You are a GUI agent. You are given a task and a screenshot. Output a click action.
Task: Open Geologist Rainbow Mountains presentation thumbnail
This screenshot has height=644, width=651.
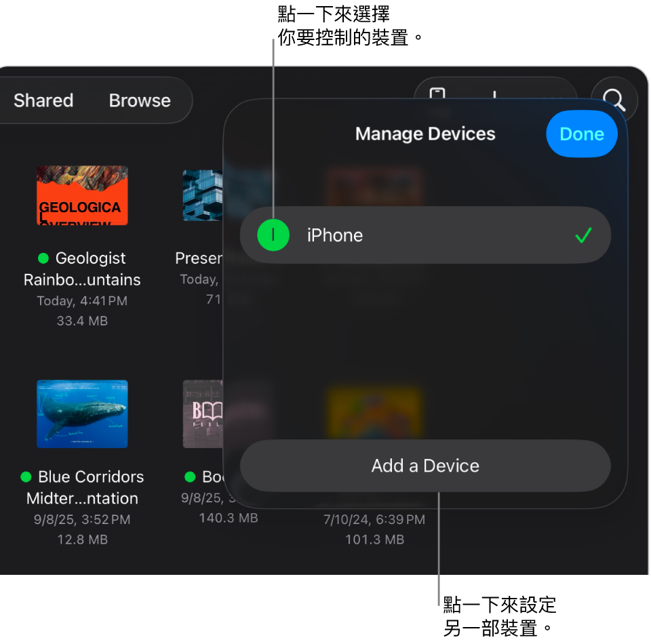coord(82,195)
